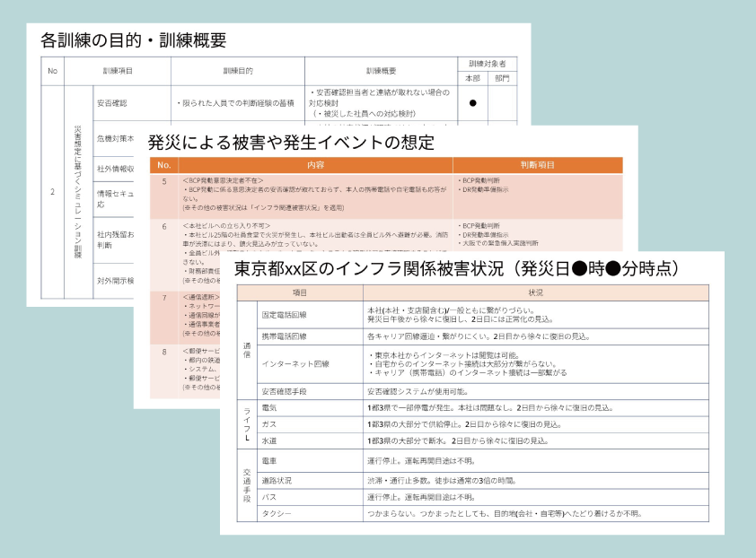
Task: Click the '通信' category cell
Action: 247,350
